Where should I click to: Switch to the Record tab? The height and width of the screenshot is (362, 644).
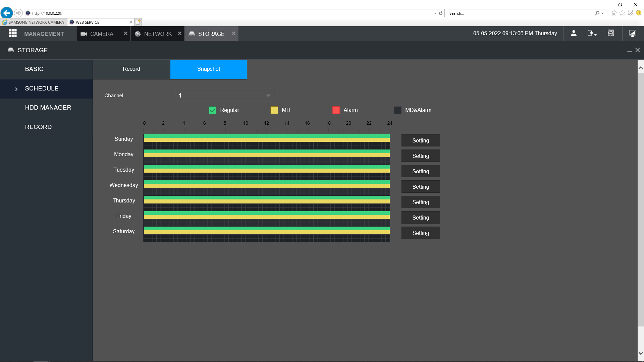(131, 69)
